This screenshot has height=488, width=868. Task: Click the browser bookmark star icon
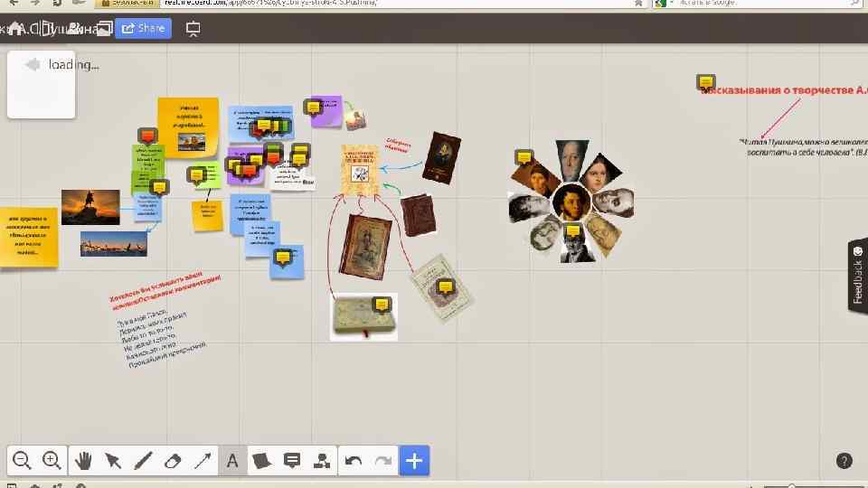(638, 3)
